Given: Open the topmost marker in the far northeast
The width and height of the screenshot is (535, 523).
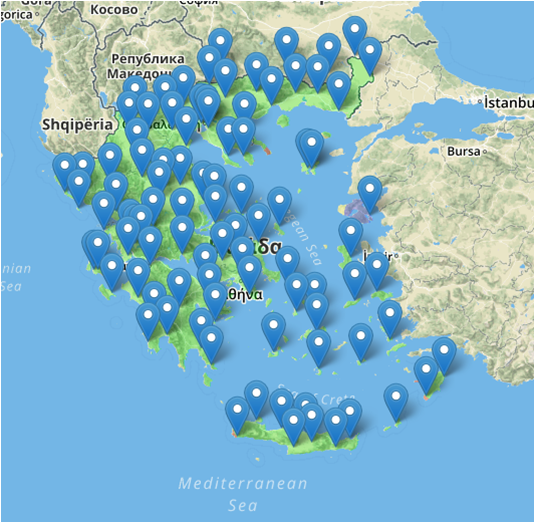Looking at the screenshot, I should coord(355,35).
